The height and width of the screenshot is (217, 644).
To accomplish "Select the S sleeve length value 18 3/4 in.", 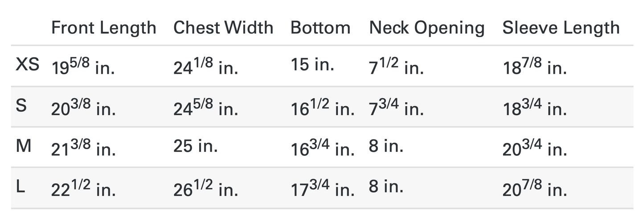I will coord(535,108).
